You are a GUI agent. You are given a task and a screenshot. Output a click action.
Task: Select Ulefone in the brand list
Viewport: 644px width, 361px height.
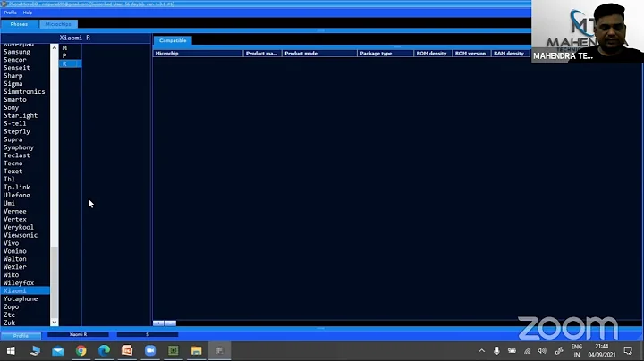[17, 195]
